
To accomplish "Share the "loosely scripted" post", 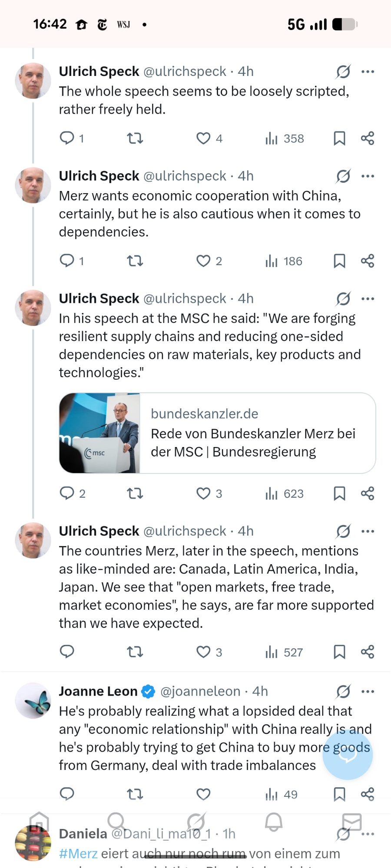I will (x=368, y=138).
